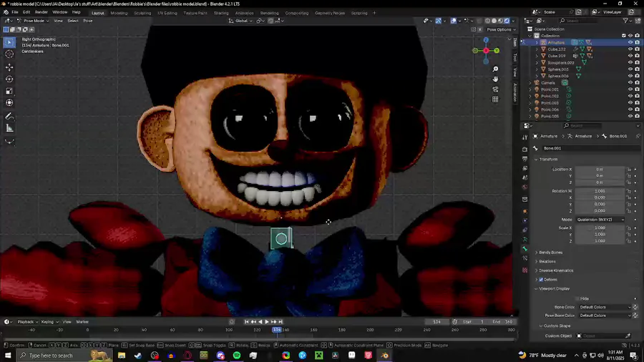Screen dimensions: 644x362
Task: Open World properties tab icon
Action: click(525, 187)
